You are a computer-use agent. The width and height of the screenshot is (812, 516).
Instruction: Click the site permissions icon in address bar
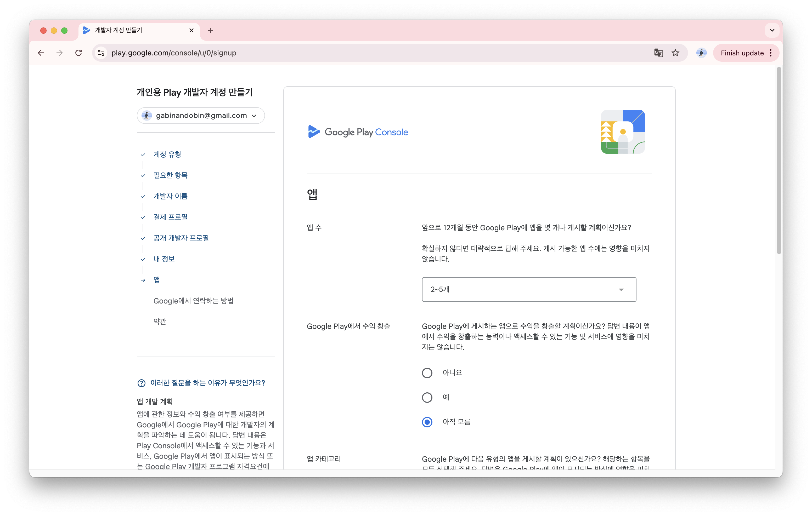[101, 53]
